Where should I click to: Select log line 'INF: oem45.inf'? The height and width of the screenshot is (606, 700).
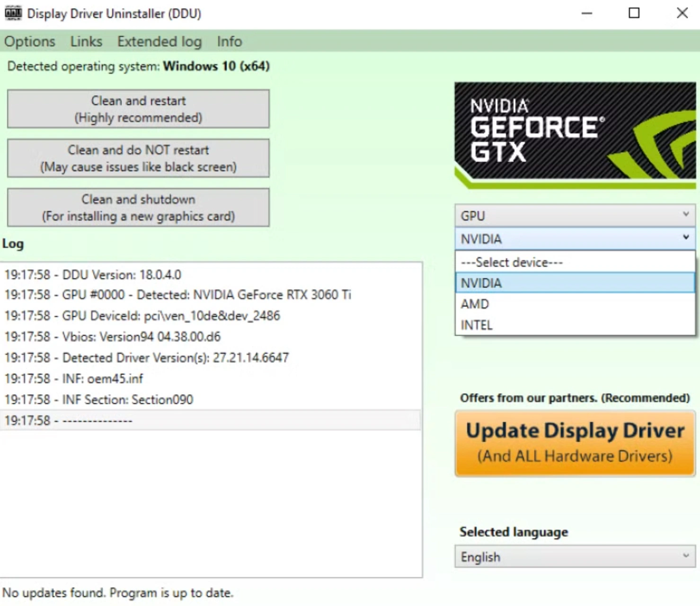[210, 378]
